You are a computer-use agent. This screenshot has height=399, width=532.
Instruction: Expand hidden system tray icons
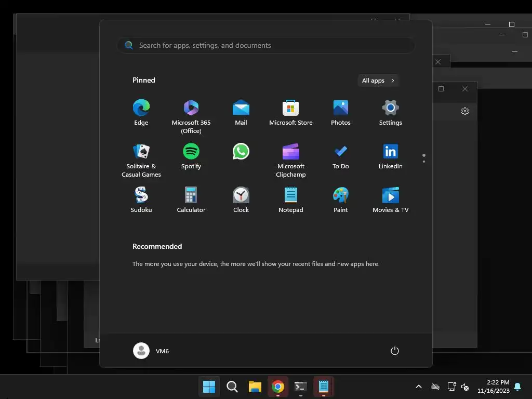[x=419, y=387]
